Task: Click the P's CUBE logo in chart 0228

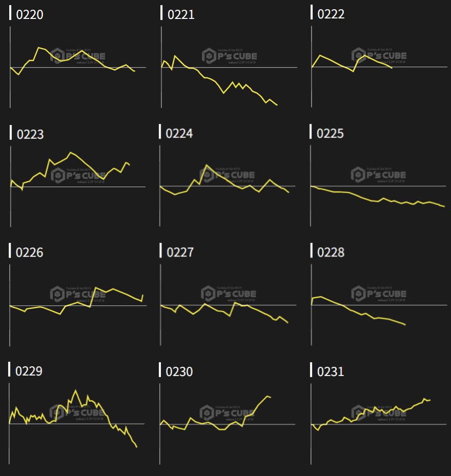Action: pos(379,294)
